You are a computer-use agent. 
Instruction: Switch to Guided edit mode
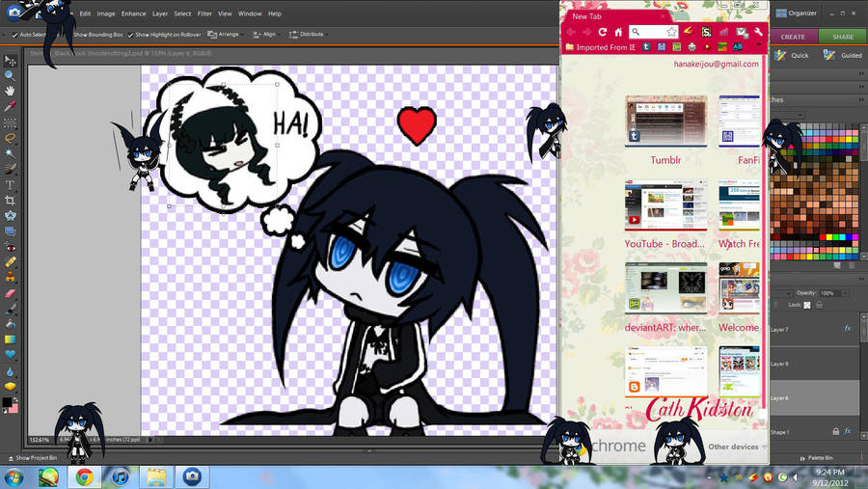(843, 55)
